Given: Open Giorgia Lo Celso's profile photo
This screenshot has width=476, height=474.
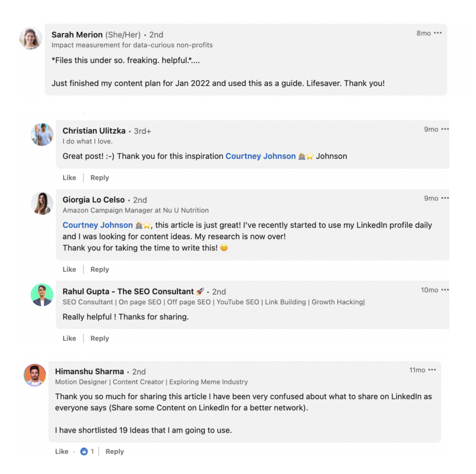Looking at the screenshot, I should [x=42, y=203].
